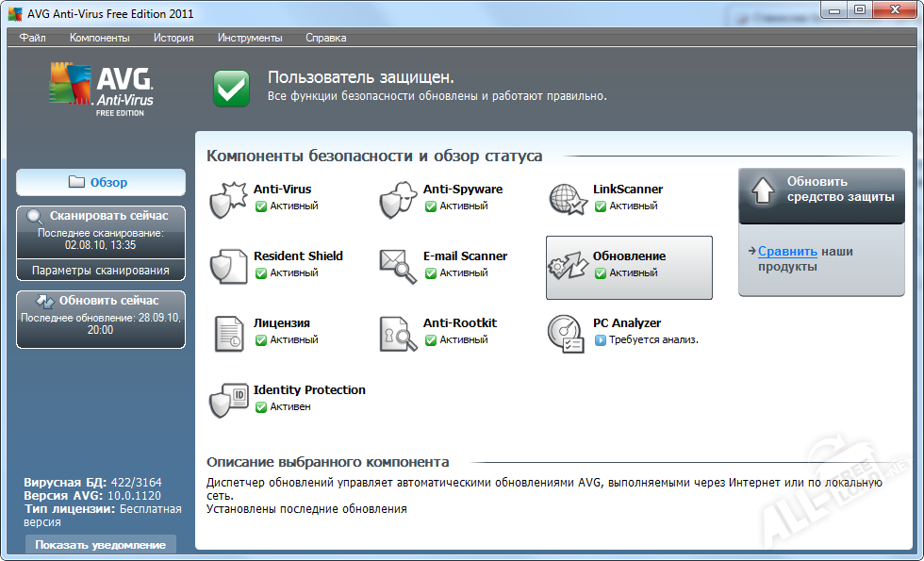Viewport: 924px width, 561px height.
Task: Open the Resident Shield component icon
Action: click(227, 266)
